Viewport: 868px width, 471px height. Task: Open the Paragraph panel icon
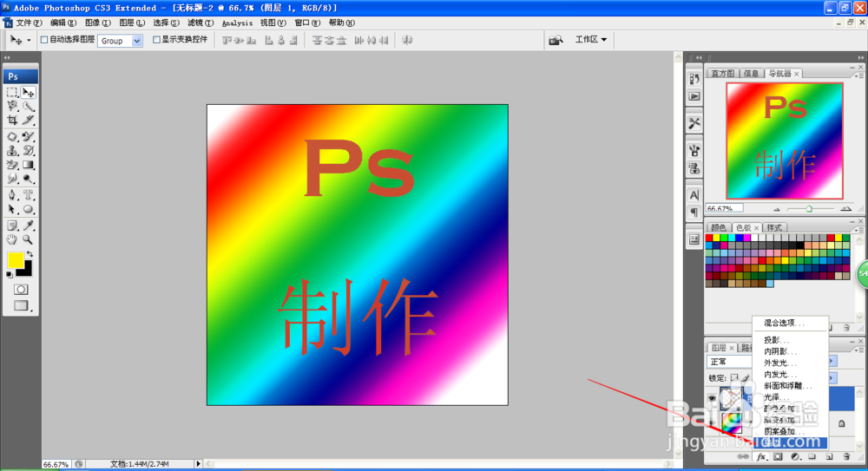tap(694, 213)
